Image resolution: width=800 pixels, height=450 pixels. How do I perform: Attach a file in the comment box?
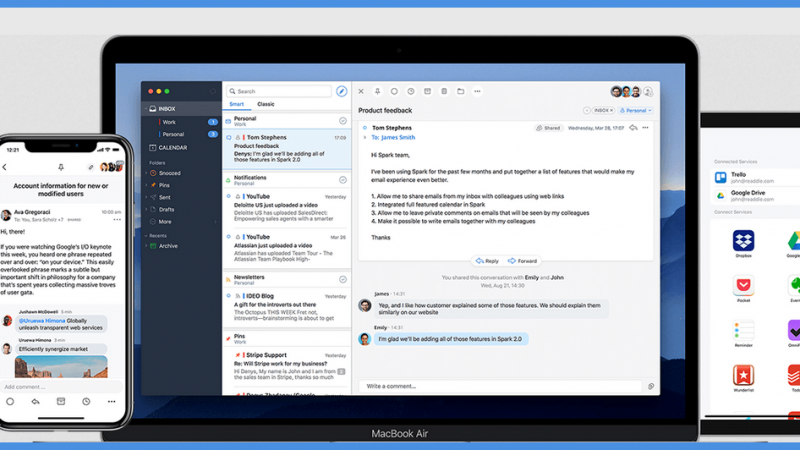pos(651,386)
